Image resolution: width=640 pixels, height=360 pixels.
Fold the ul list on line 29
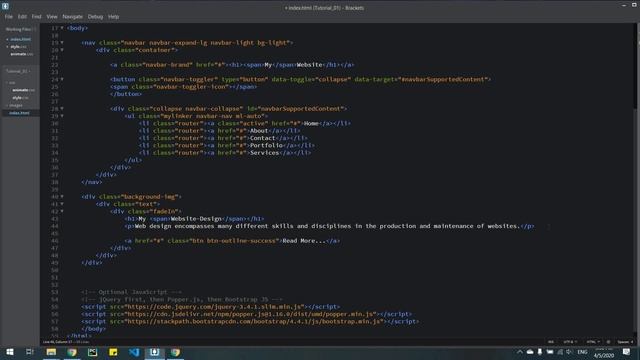(62, 116)
